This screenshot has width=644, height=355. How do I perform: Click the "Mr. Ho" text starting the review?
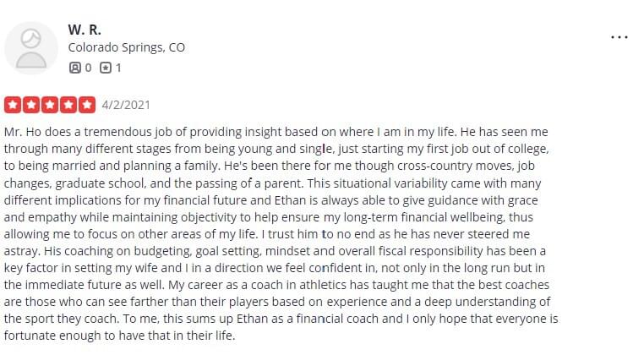[22, 132]
